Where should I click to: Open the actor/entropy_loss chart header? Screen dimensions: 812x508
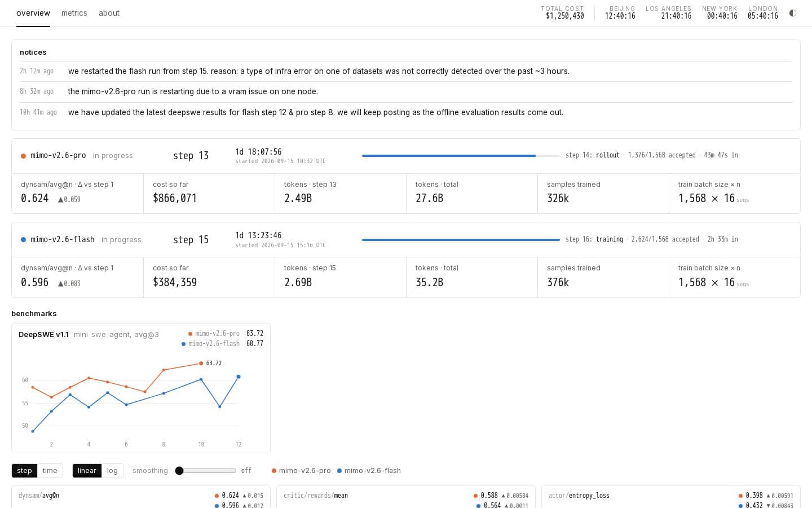pos(579,496)
